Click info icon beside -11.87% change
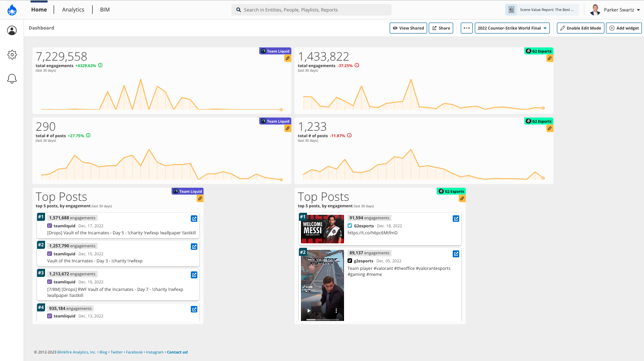This screenshot has height=361, width=644. pyautogui.click(x=350, y=136)
